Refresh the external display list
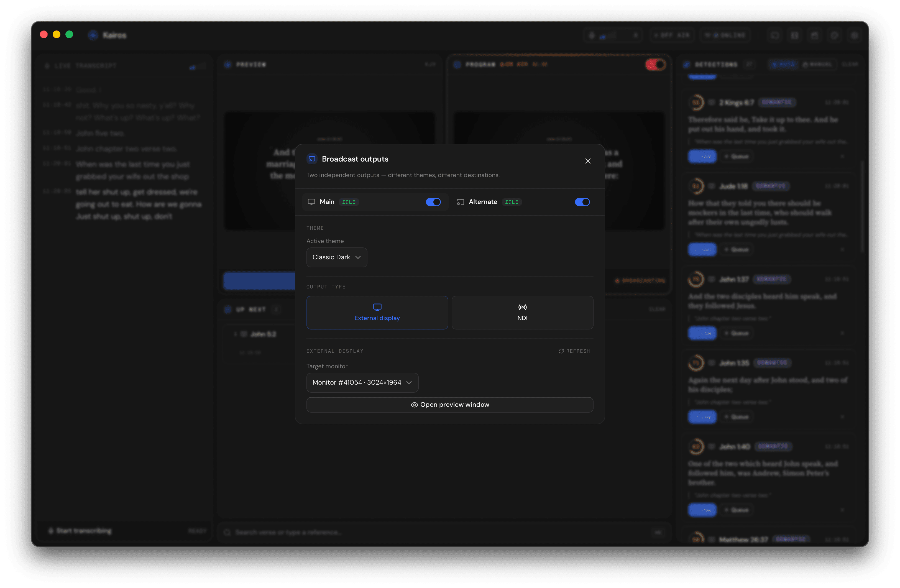 574,351
